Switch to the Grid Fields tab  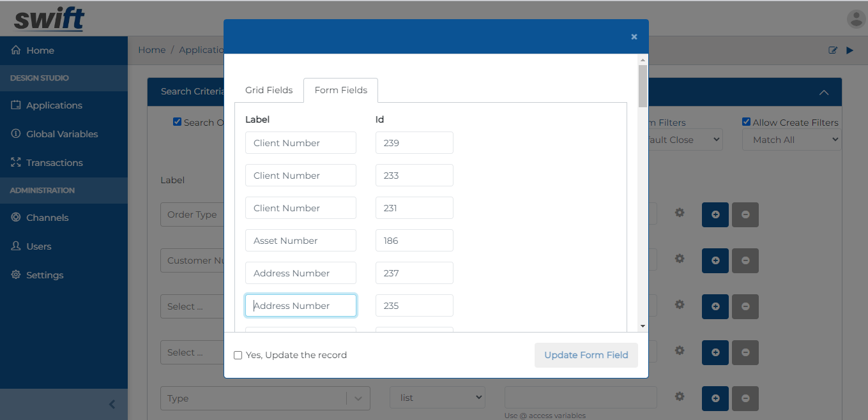[268, 90]
